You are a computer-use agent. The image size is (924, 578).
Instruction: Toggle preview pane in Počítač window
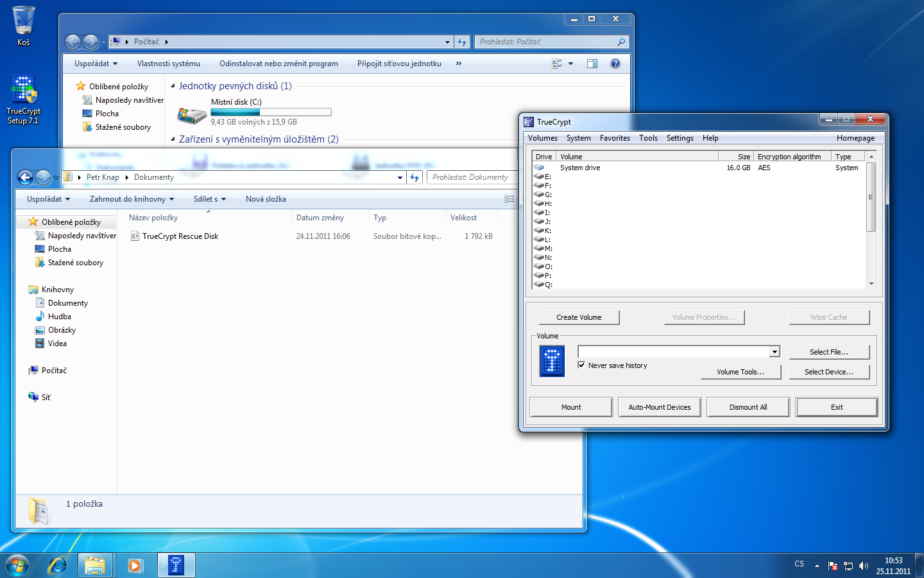[x=592, y=64]
